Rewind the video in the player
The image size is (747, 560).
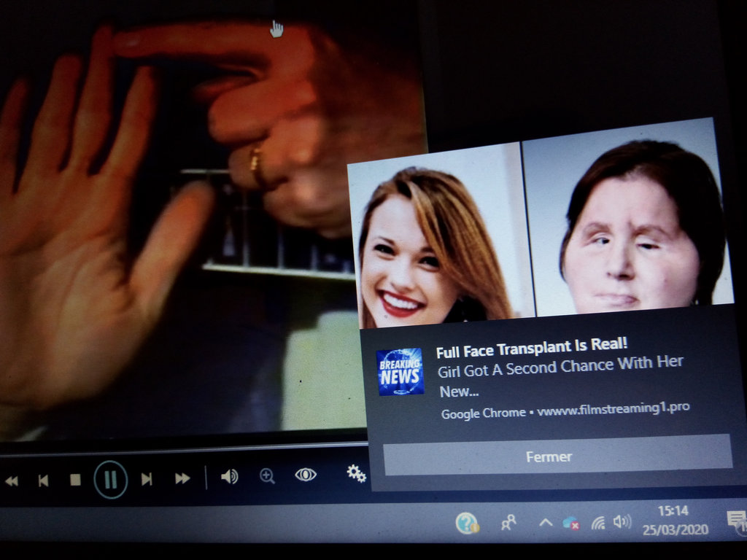[12, 481]
